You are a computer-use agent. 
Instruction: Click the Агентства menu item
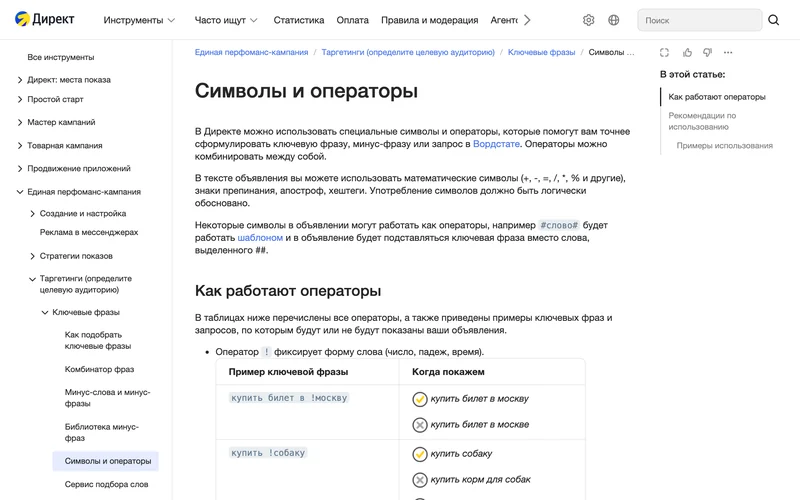(504, 20)
